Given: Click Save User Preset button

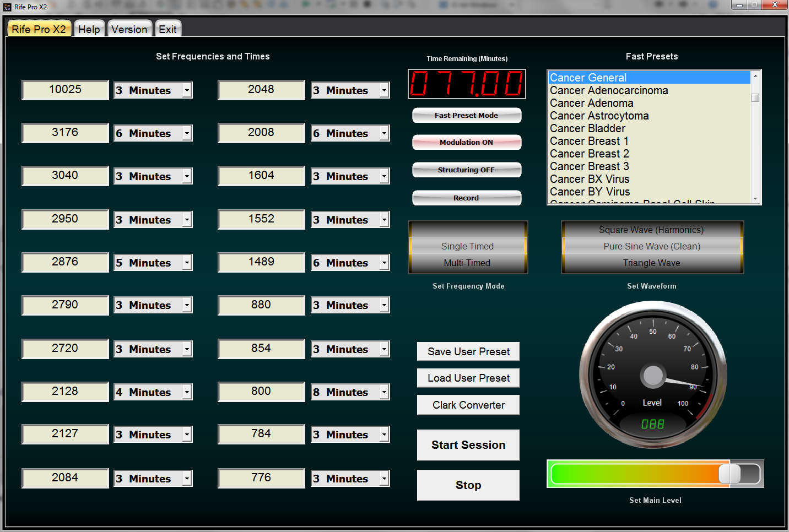Looking at the screenshot, I should 468,351.
